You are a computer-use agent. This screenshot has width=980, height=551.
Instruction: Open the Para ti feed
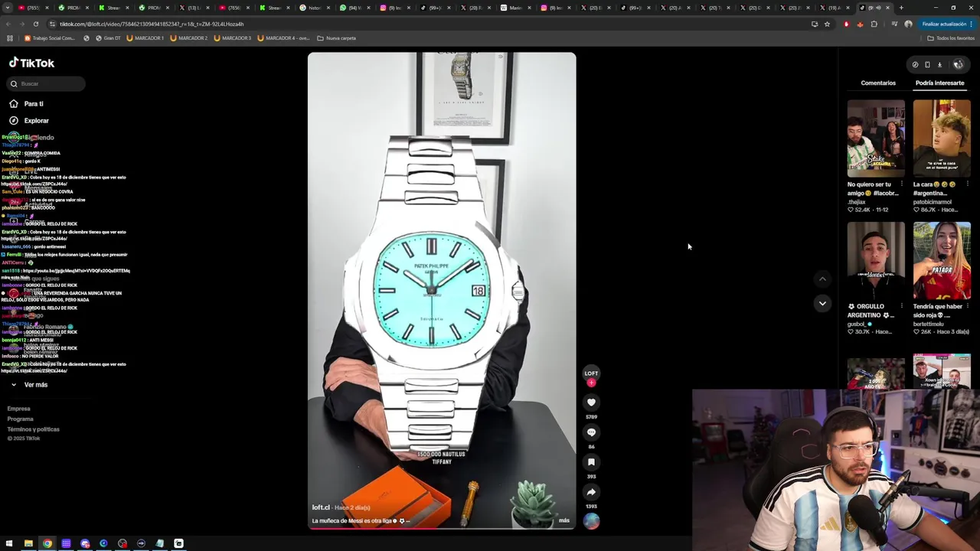pyautogui.click(x=34, y=103)
